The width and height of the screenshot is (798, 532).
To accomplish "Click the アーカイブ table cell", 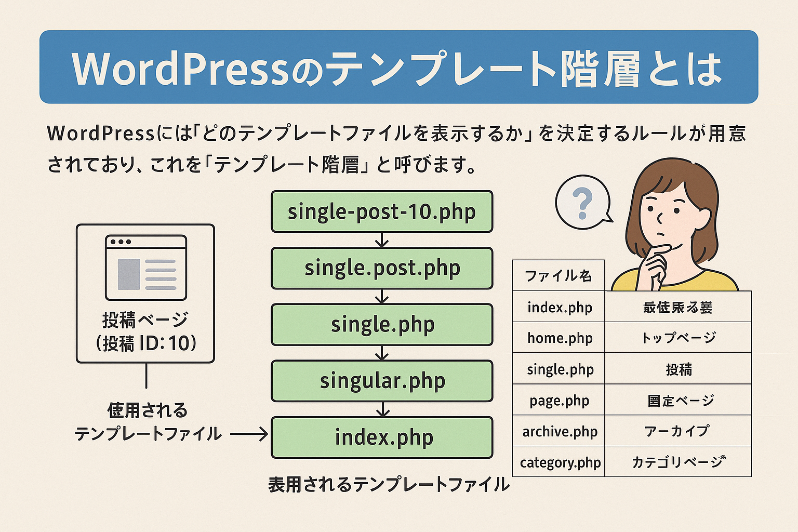I will [x=678, y=431].
